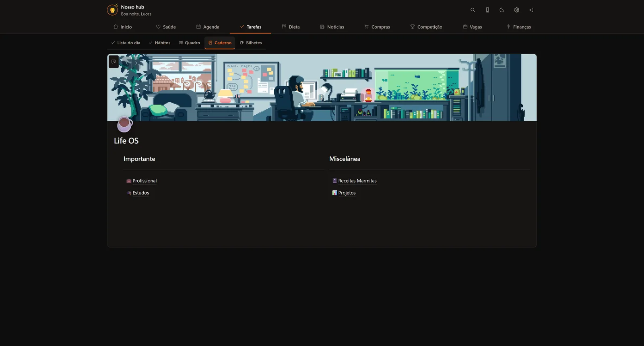This screenshot has height=346, width=644.
Task: Open settings via the gear icon
Action: (517, 10)
